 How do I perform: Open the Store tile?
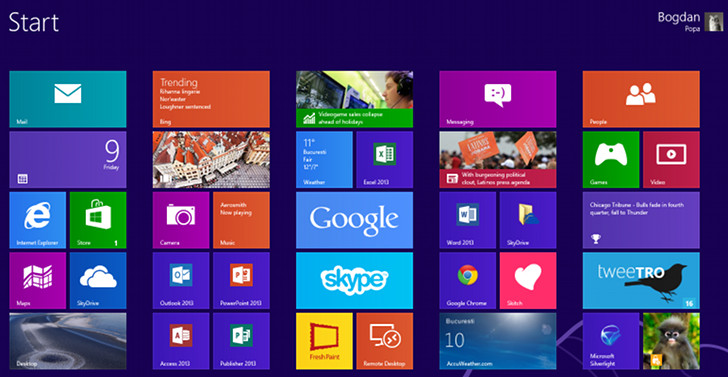98,220
